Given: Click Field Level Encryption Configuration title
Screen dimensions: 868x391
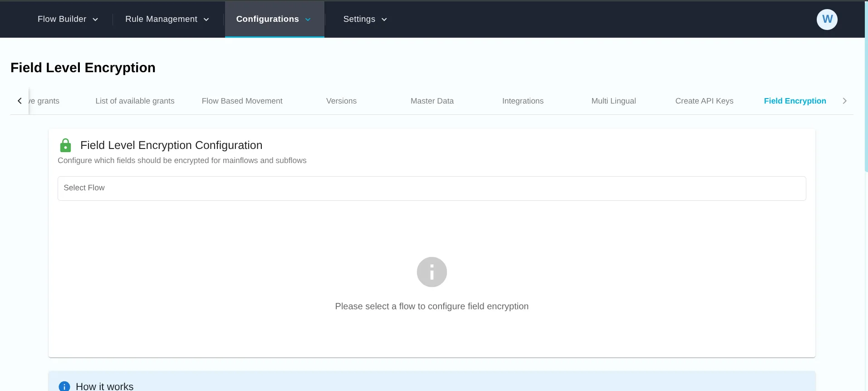Looking at the screenshot, I should 171,145.
